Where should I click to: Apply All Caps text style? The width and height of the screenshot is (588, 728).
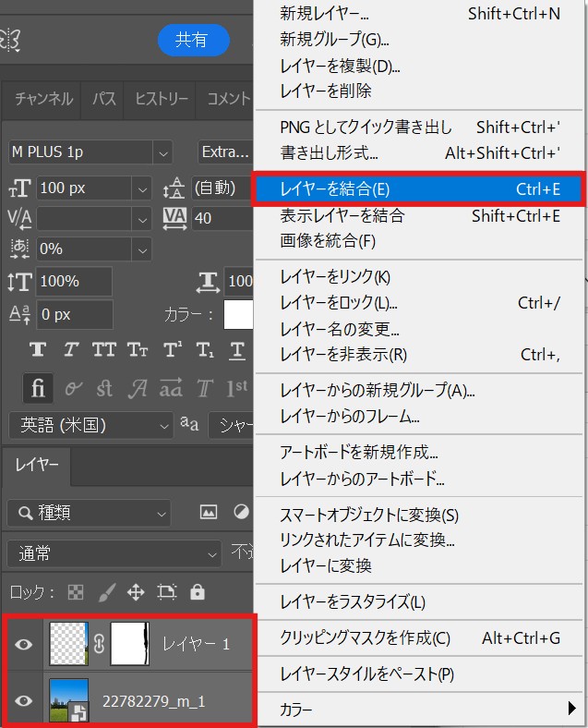tap(103, 349)
